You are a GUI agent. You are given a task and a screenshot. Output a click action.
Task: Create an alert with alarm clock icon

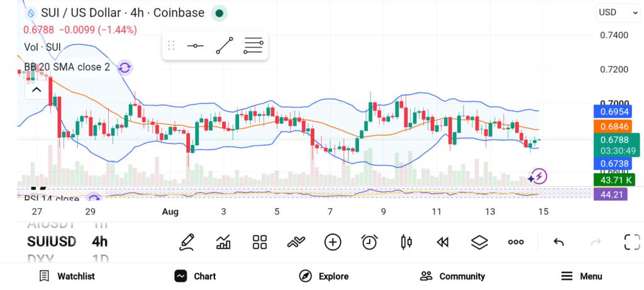coord(369,242)
